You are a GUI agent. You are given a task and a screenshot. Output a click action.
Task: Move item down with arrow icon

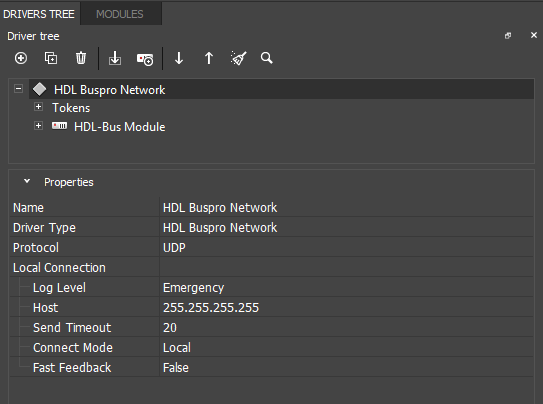click(179, 58)
